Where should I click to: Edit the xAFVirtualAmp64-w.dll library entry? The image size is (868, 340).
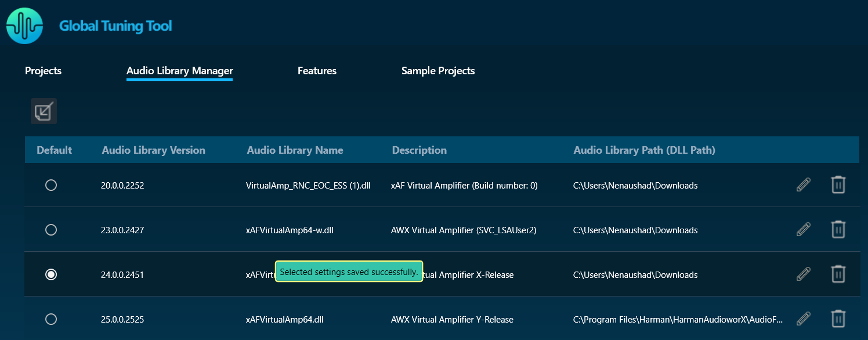click(x=803, y=230)
